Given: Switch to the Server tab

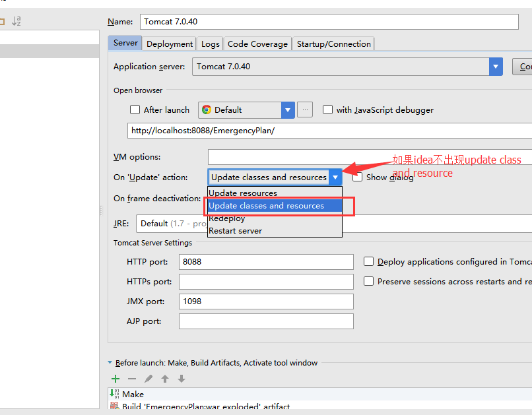Looking at the screenshot, I should pyautogui.click(x=125, y=43).
